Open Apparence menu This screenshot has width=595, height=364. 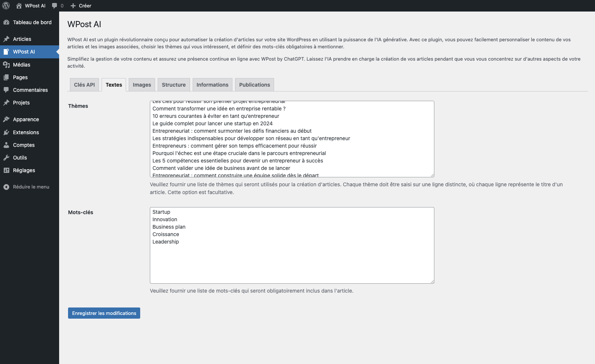click(x=29, y=119)
